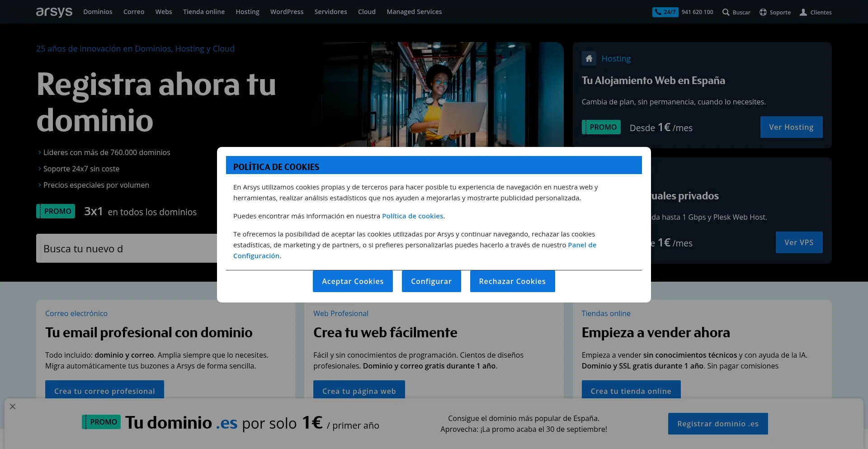The width and height of the screenshot is (868, 449).
Task: Click the Web Profesional category link
Action: tap(341, 313)
